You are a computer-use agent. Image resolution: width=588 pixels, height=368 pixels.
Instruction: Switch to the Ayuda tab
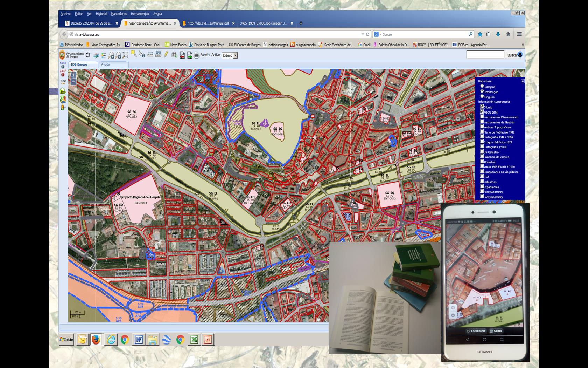106,64
